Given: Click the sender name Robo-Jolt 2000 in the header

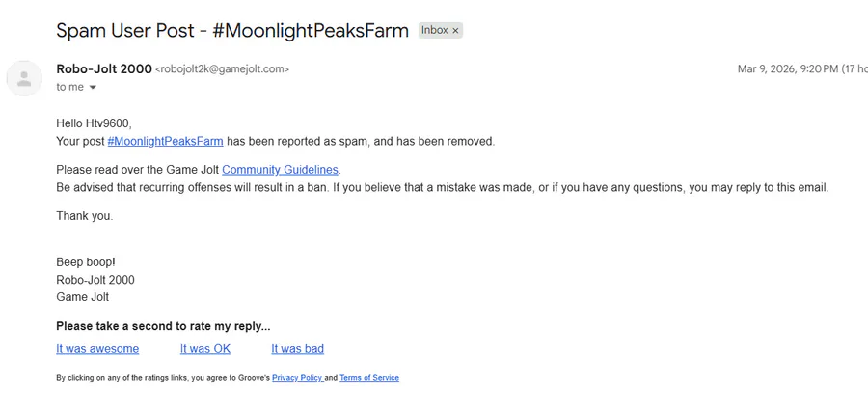Looking at the screenshot, I should tap(104, 68).
